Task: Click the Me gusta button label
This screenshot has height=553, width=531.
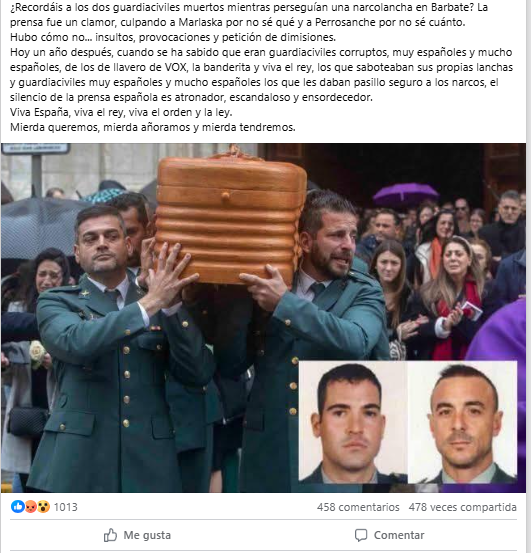Action: [147, 535]
